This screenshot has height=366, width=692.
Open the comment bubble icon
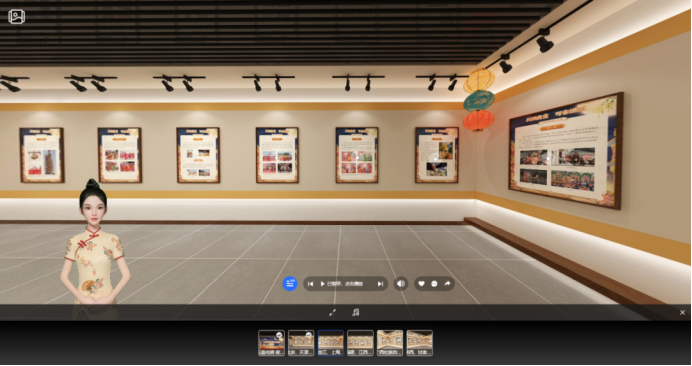(434, 284)
